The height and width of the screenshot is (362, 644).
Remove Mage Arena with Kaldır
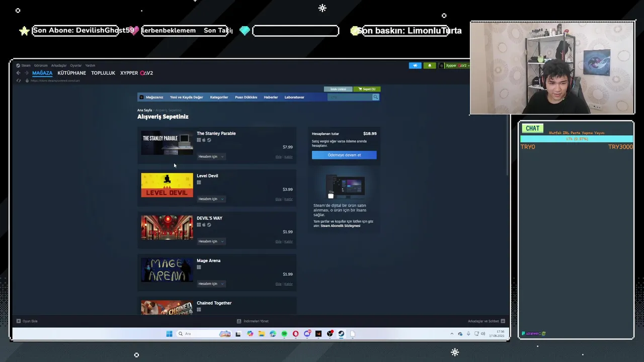pos(288,284)
